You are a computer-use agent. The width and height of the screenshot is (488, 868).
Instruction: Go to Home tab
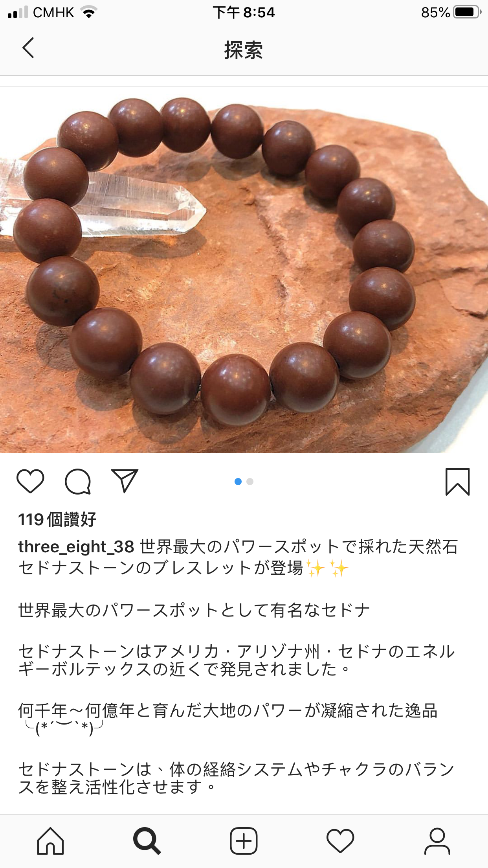(x=50, y=841)
